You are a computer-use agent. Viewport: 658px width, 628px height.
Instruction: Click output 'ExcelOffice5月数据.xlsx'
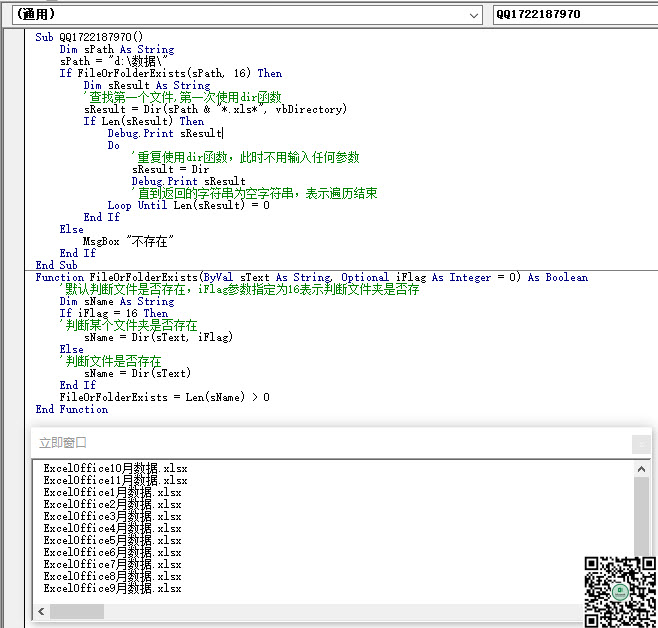112,540
